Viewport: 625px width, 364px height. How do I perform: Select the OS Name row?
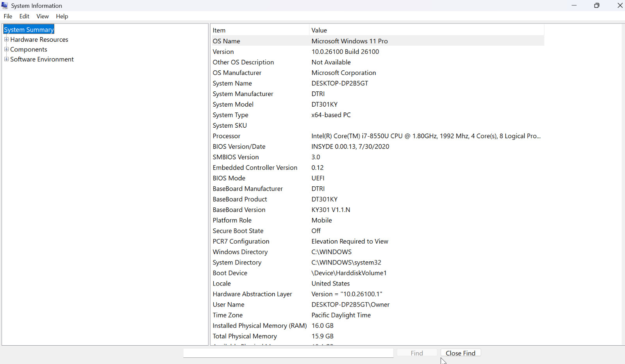tap(378, 41)
